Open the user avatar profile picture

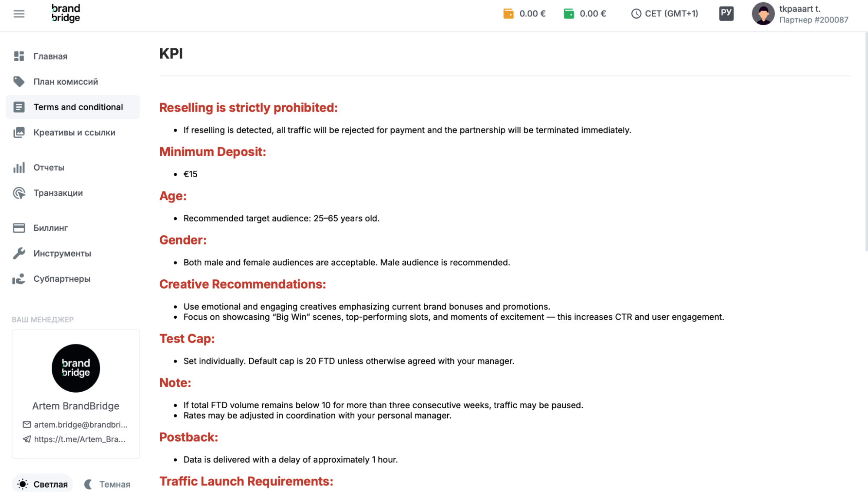[x=763, y=13]
